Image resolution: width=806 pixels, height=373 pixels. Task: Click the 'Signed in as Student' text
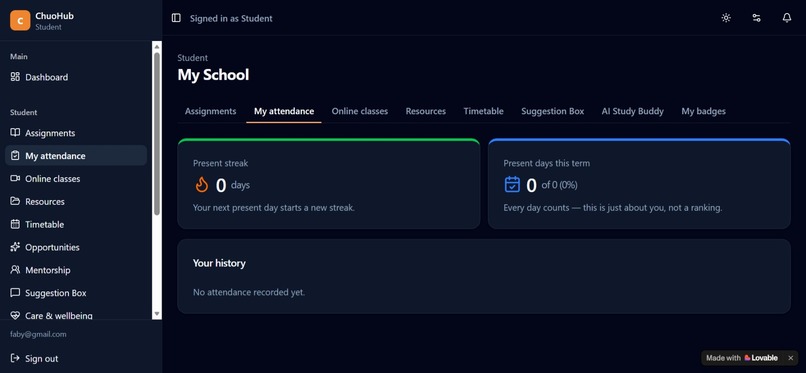pyautogui.click(x=231, y=18)
